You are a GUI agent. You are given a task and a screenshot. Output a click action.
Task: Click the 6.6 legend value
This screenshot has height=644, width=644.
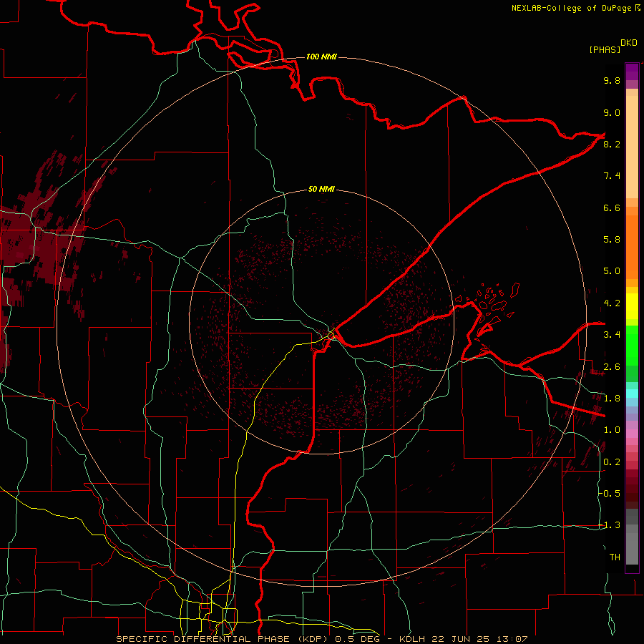(612, 208)
